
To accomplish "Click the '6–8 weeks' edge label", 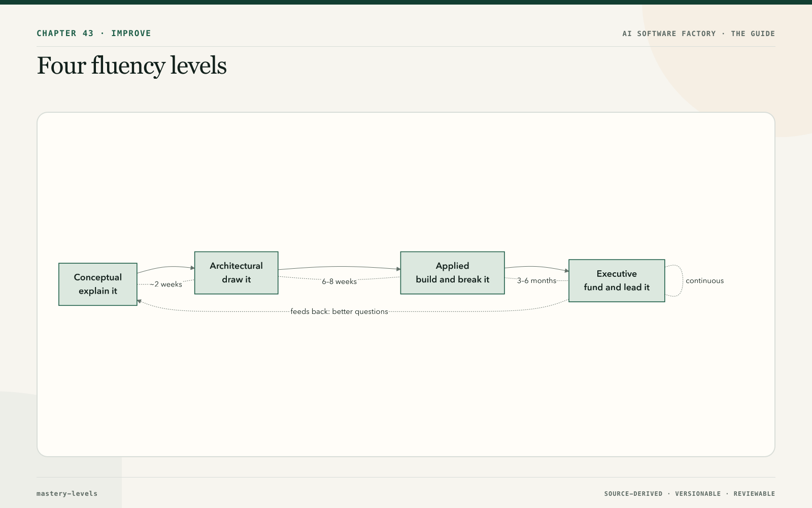I will 339,281.
